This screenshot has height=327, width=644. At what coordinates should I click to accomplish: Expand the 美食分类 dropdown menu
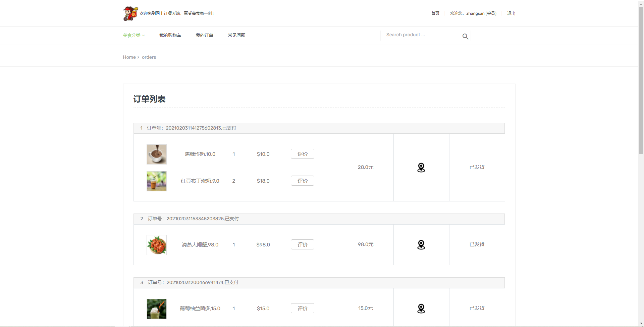tap(133, 35)
